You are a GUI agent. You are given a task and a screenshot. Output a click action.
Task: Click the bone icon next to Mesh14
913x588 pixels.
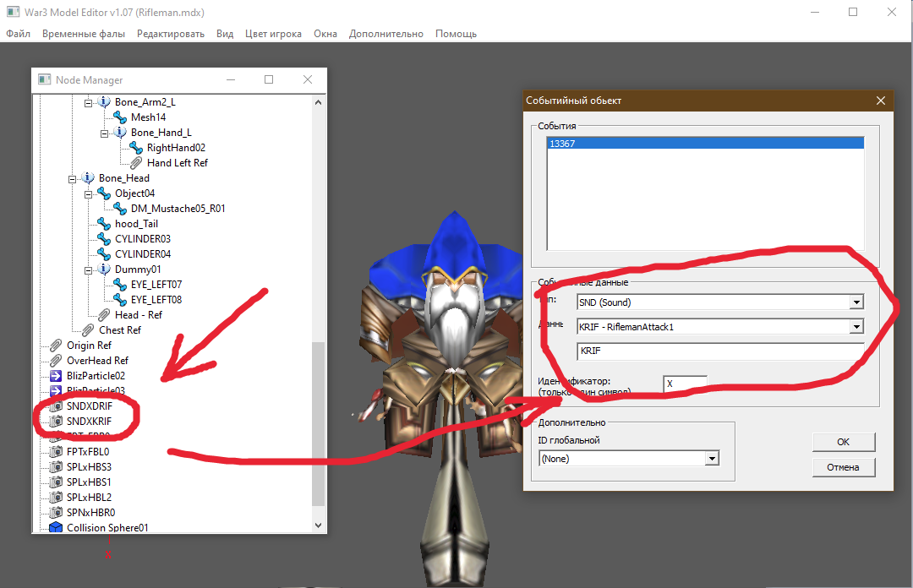coord(120,117)
